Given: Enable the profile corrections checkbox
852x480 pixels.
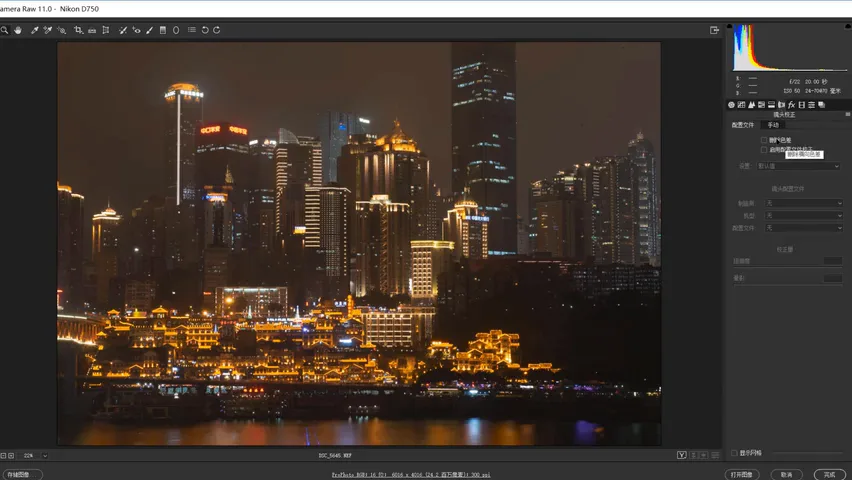Looking at the screenshot, I should click(x=764, y=149).
